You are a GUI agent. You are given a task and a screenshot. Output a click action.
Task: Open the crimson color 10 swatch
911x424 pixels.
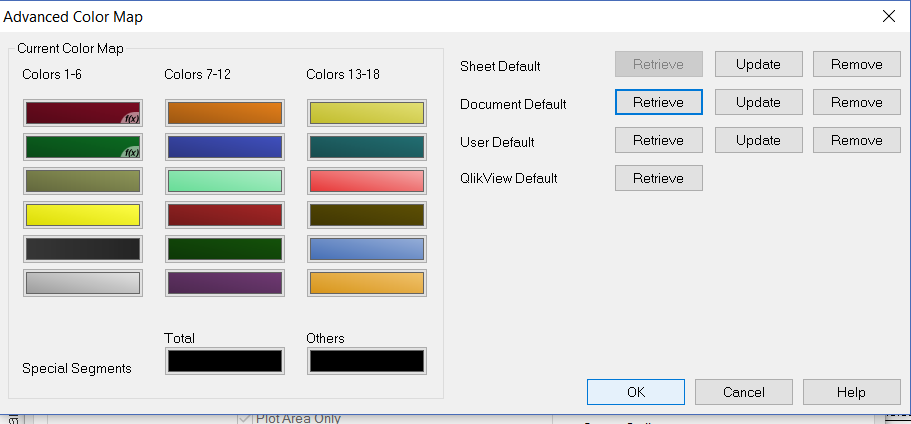(225, 215)
